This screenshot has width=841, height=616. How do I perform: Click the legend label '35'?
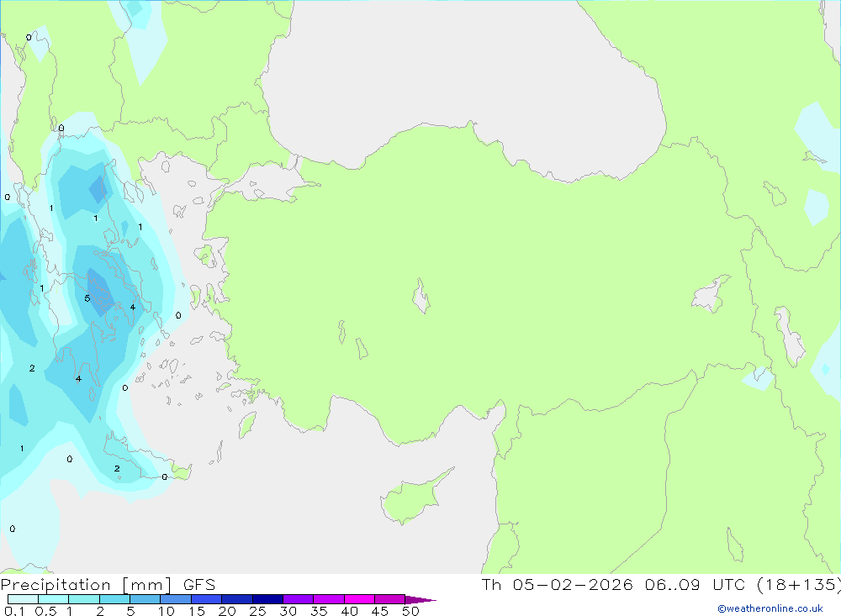coord(319,611)
